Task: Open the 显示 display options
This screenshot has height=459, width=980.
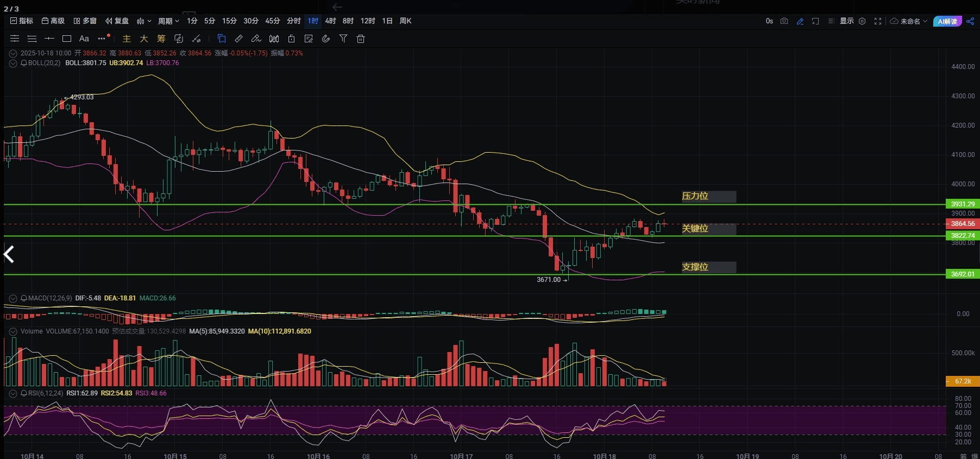Action: tap(841, 21)
